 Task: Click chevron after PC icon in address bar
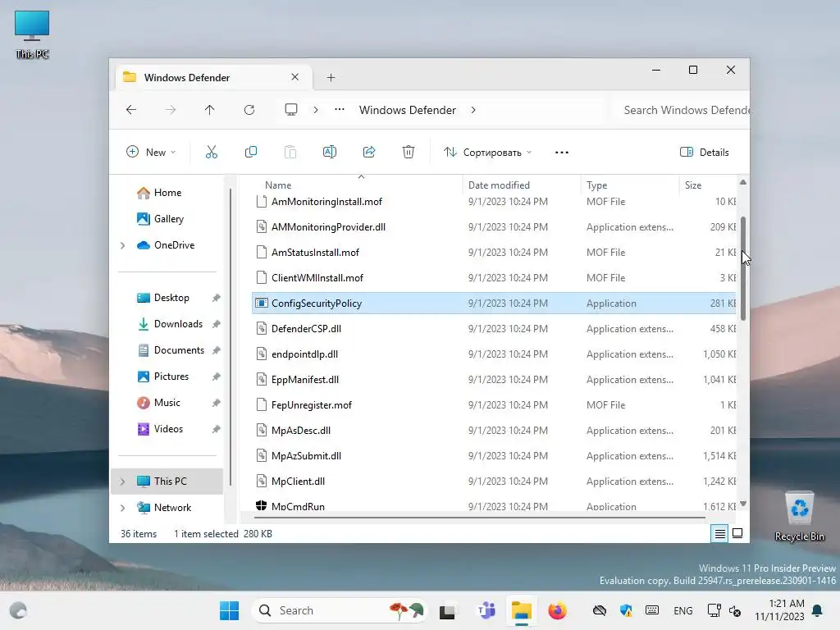coord(316,110)
